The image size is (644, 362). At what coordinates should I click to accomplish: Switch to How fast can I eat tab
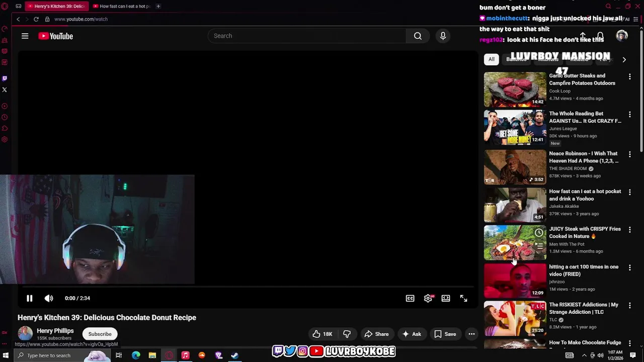coord(122,6)
